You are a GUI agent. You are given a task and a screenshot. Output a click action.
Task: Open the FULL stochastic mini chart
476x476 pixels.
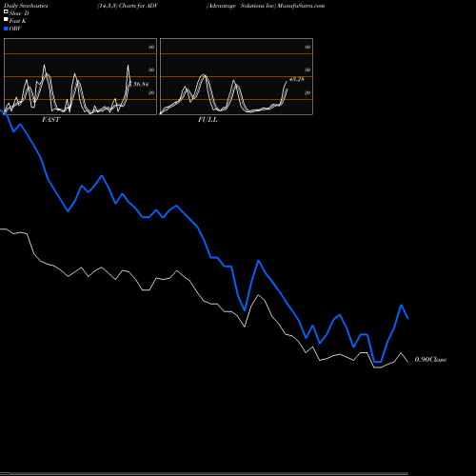coord(236,76)
